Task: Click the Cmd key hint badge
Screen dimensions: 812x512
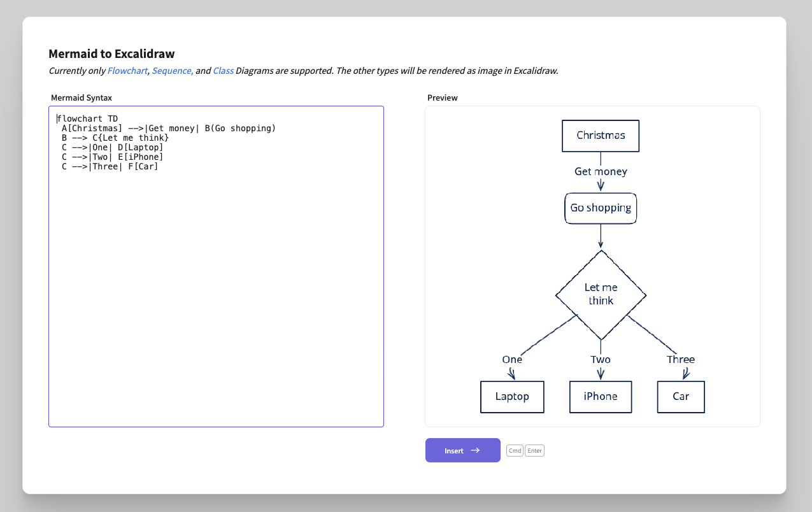Action: [x=515, y=451]
